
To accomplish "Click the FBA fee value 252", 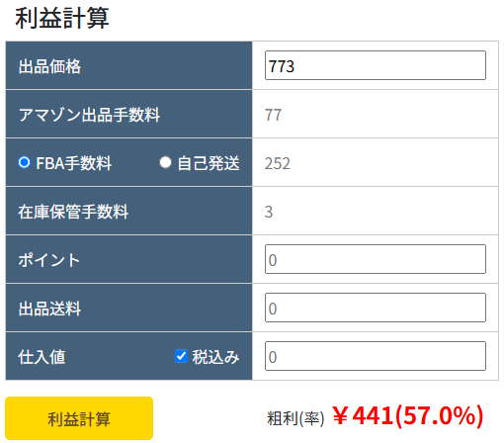I will pos(278,163).
